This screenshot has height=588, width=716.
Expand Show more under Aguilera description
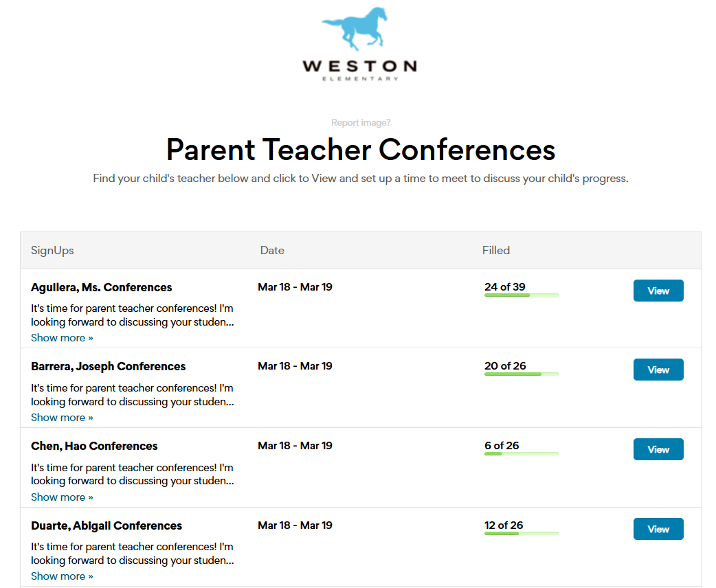tap(62, 338)
